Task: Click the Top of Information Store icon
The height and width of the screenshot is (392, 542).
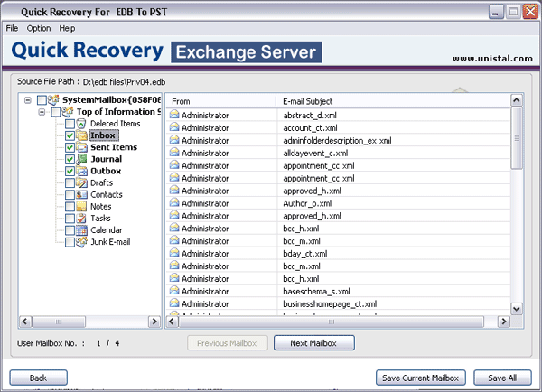Action: [68, 112]
